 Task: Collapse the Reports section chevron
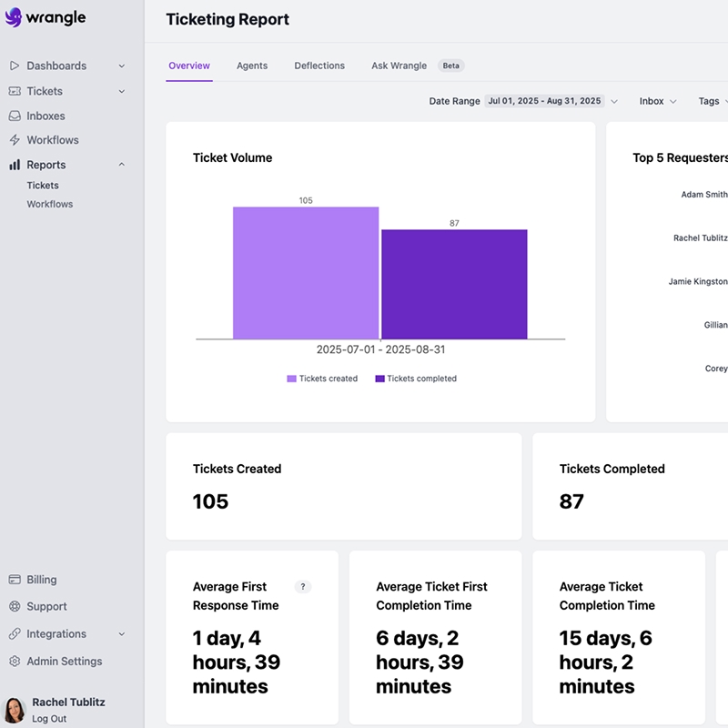coord(122,165)
